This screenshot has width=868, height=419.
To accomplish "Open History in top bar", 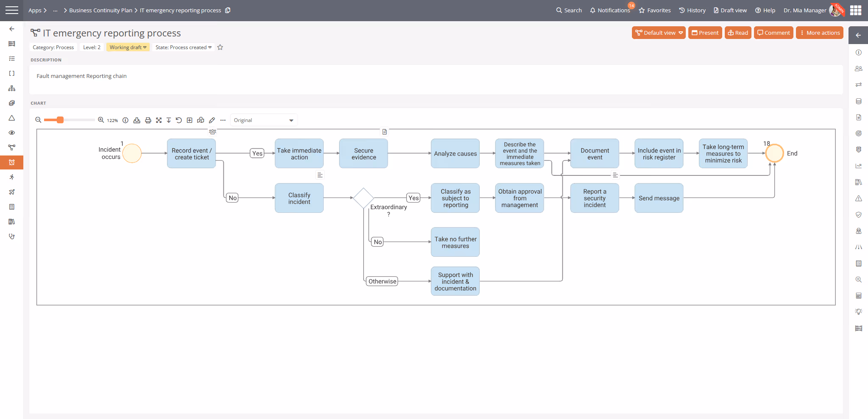I will [692, 10].
